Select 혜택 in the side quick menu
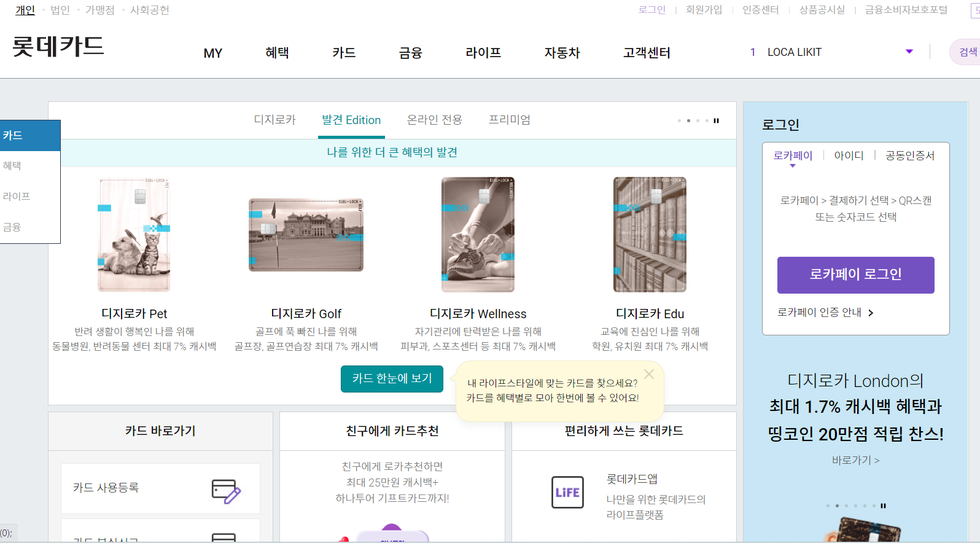 [30, 166]
